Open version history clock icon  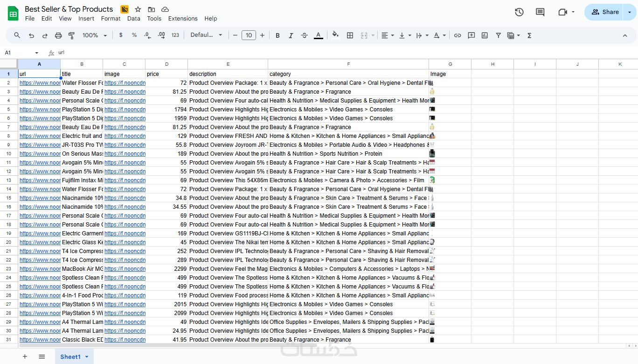tap(519, 12)
